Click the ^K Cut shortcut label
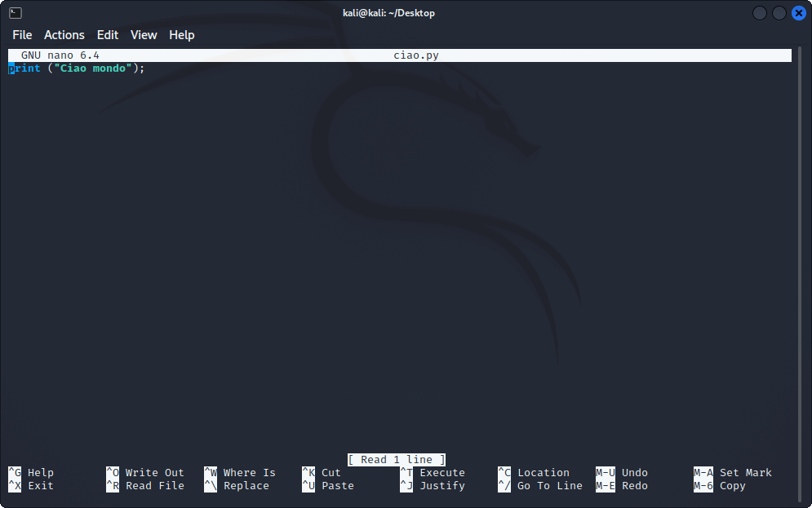Viewport: 812px width, 508px height. tap(322, 473)
